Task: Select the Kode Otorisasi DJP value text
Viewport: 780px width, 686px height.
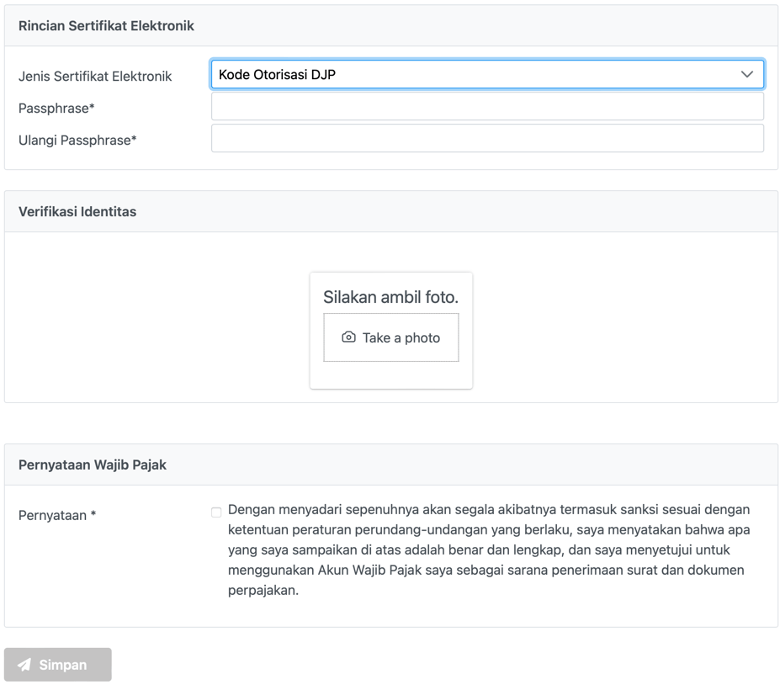Action: click(278, 74)
